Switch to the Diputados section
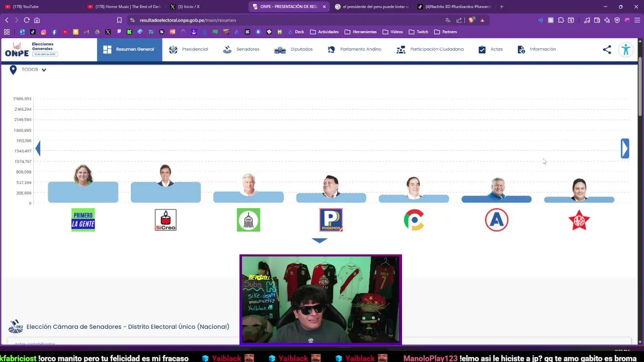Screen dimensions: 644x362 click(293, 49)
